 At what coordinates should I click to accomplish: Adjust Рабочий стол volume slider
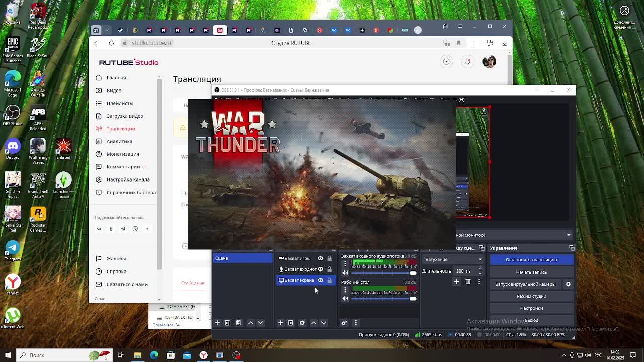[384, 299]
